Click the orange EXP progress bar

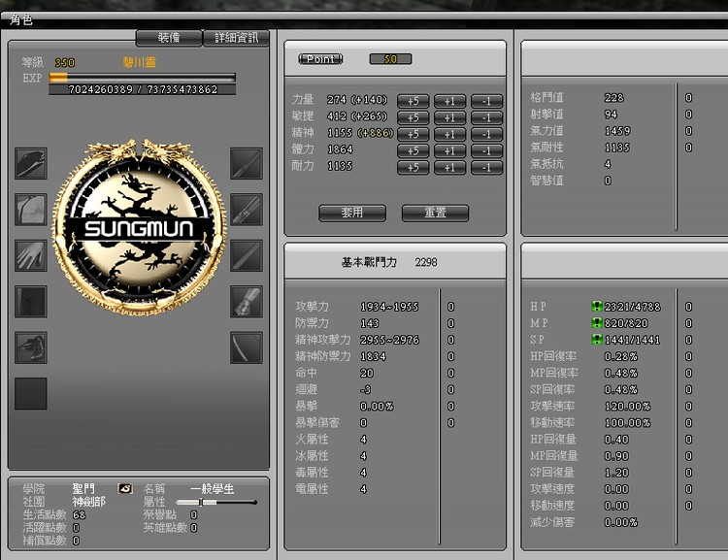[142, 78]
